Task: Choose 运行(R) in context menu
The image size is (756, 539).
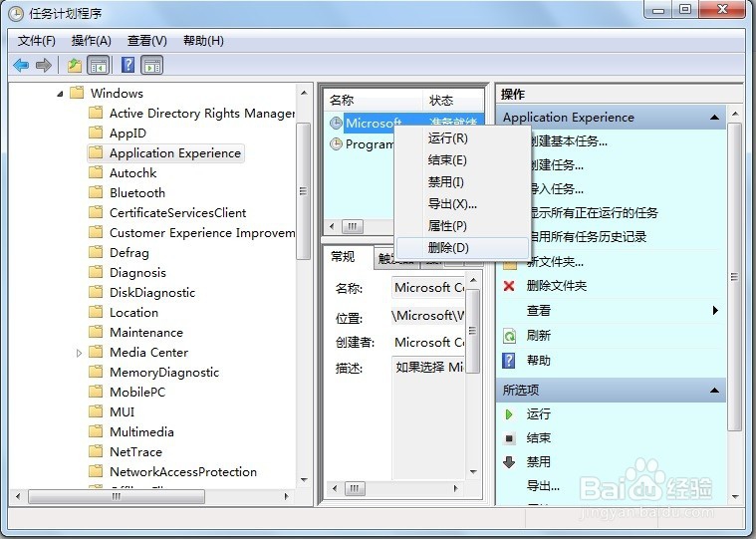Action: click(462, 138)
